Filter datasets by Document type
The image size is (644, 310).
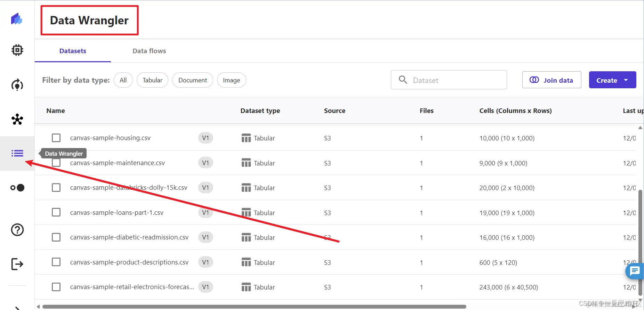point(193,80)
